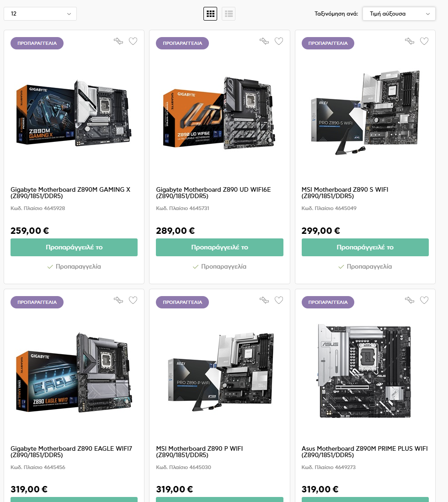Favorite the Gigabyte Z890 UD WIFI6E

[x=279, y=41]
